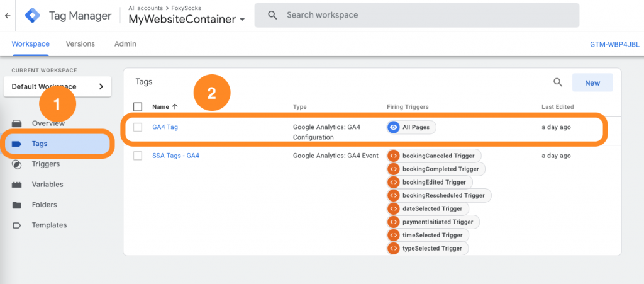
Task: Click the typeSelected Trigger chip
Action: coord(428,248)
